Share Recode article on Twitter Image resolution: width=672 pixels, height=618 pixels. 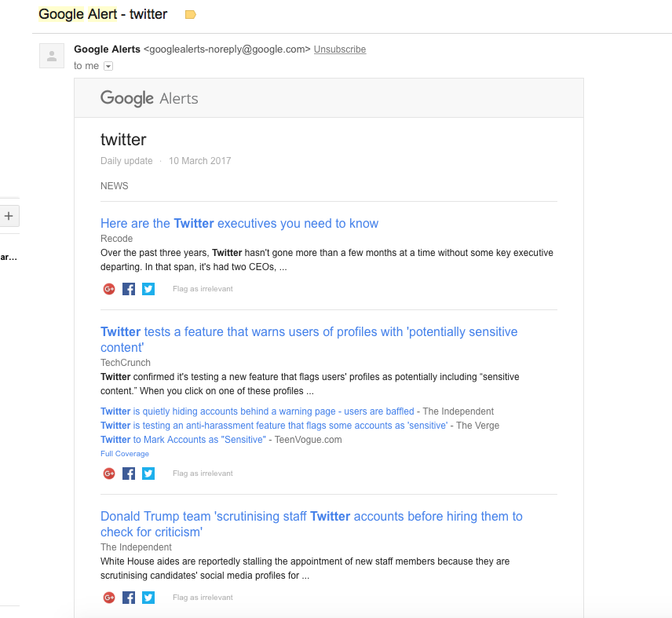(x=148, y=289)
